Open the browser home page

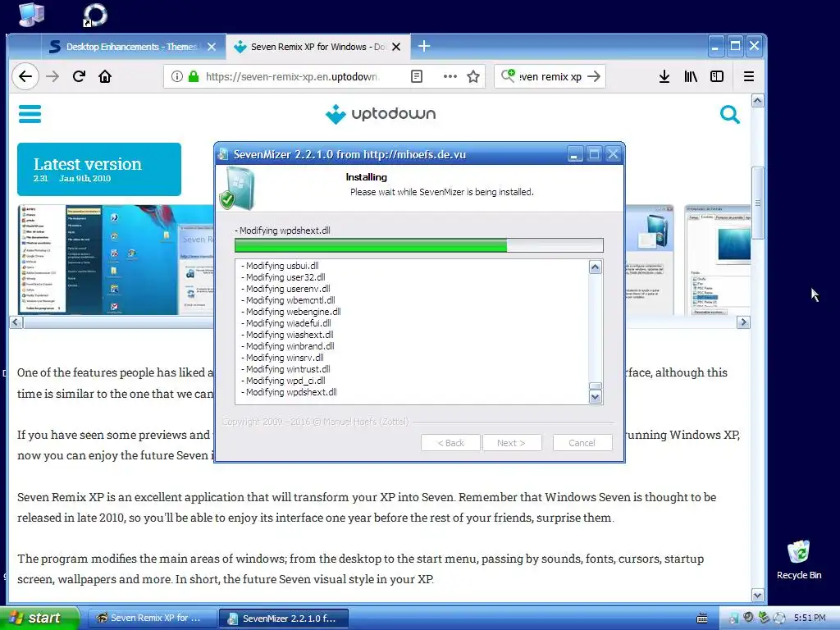point(105,76)
